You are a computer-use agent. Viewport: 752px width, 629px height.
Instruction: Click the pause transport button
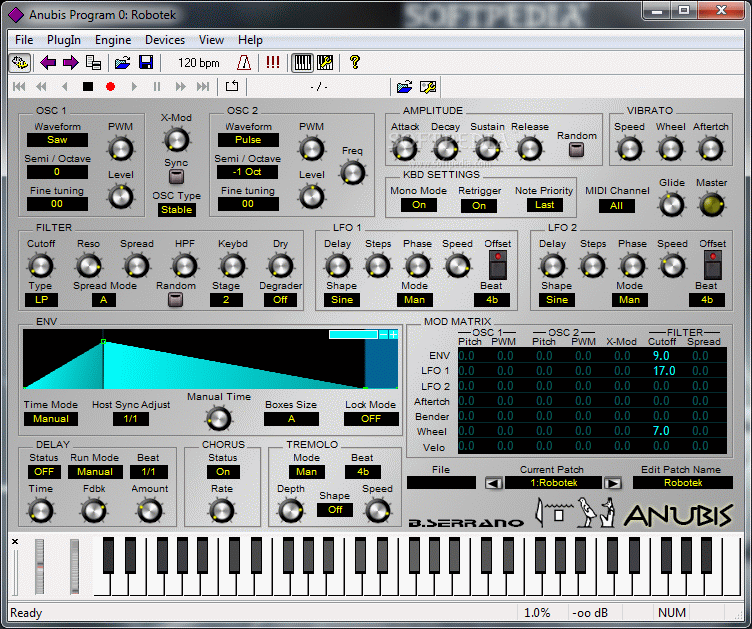(157, 87)
